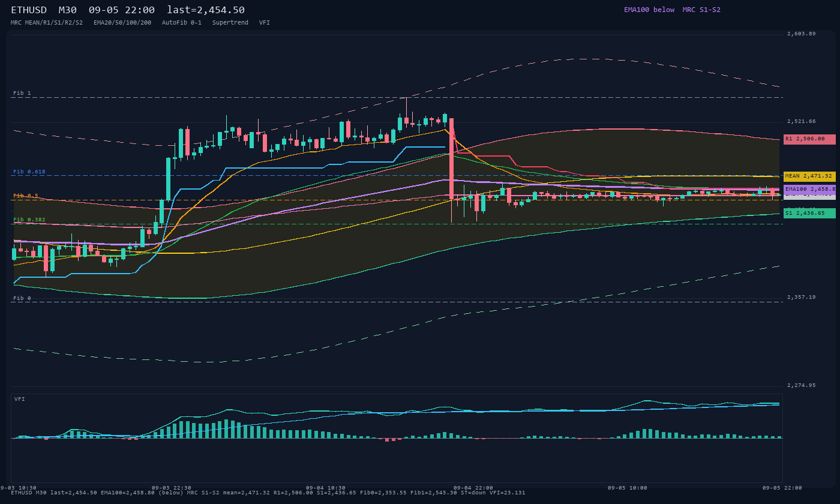Click the yellow 'MEAN 2,471.32' price tag
Screen dimensions: 840x504
809,176
